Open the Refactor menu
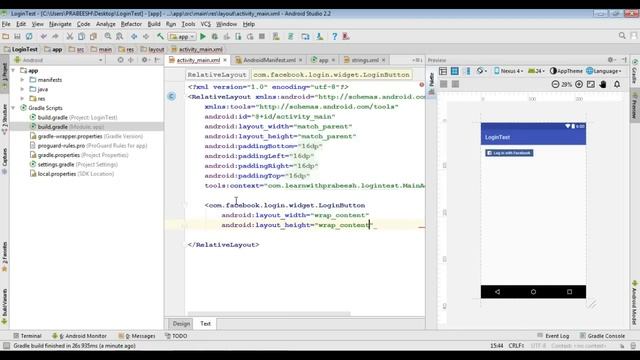This screenshot has height=360, width=640. click(x=131, y=24)
